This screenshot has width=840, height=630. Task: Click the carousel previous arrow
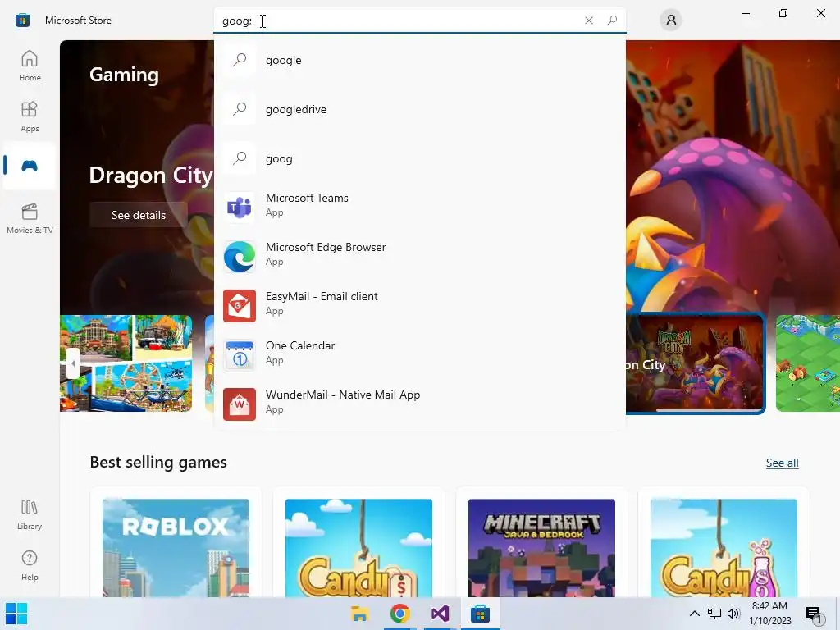tap(73, 363)
